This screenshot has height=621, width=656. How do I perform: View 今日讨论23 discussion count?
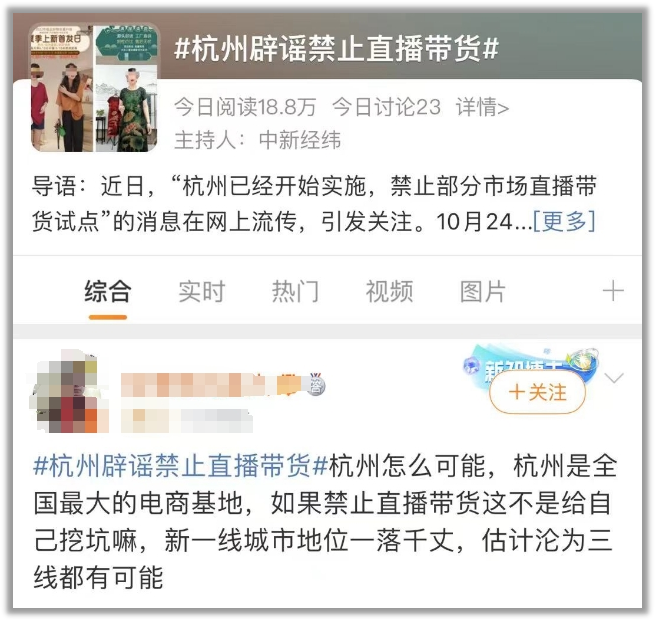pos(387,107)
